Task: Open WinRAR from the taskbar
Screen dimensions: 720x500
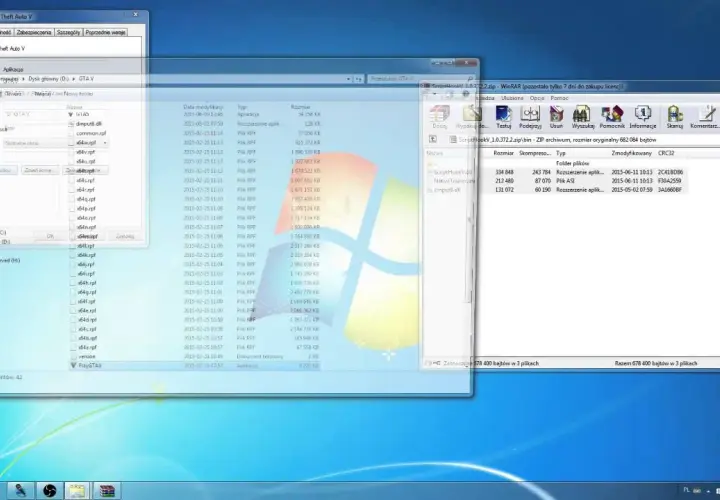Action: [107, 490]
